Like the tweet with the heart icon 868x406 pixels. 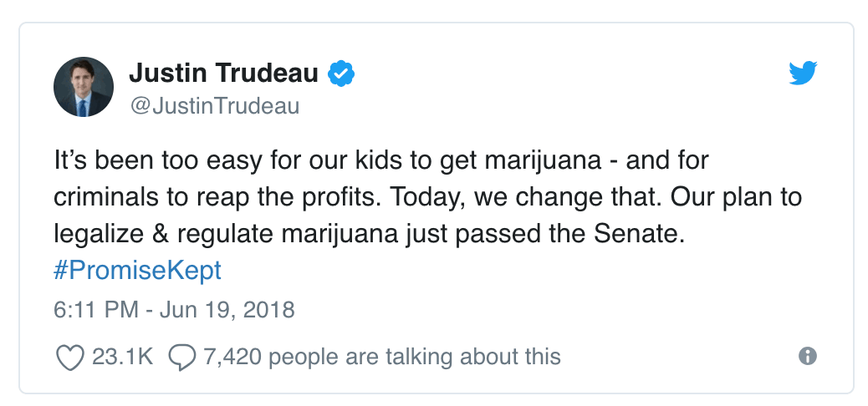[70, 357]
